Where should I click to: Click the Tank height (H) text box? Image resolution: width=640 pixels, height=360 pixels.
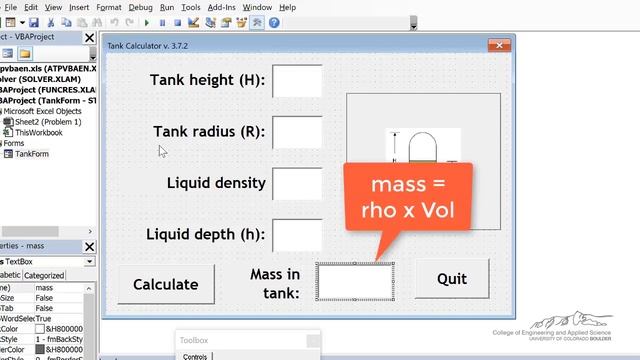pos(297,81)
